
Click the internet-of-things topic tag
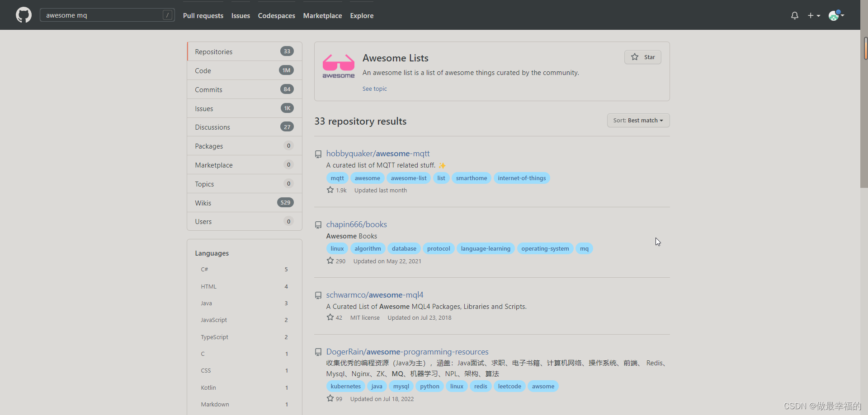[522, 178]
